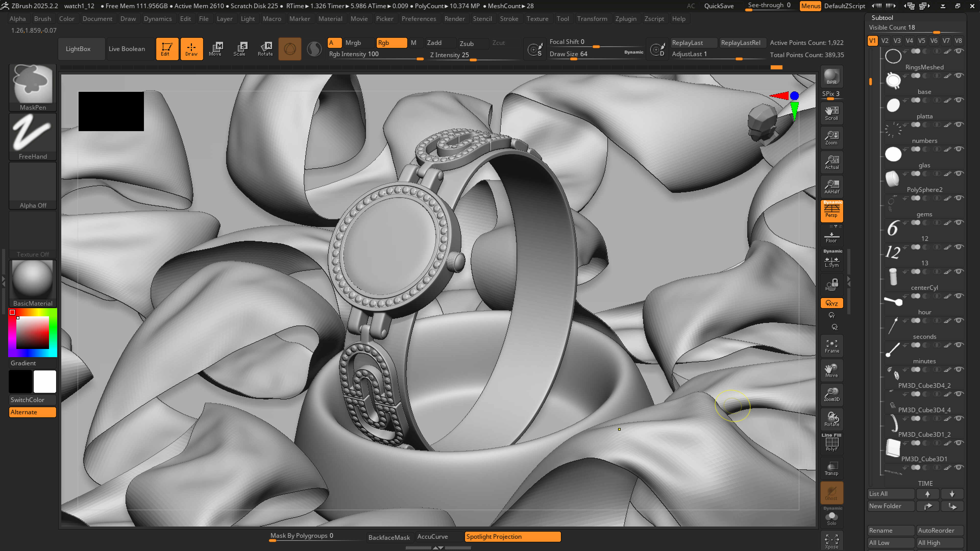980x551 pixels.
Task: Select the Scale gizmo tool
Action: click(240, 49)
